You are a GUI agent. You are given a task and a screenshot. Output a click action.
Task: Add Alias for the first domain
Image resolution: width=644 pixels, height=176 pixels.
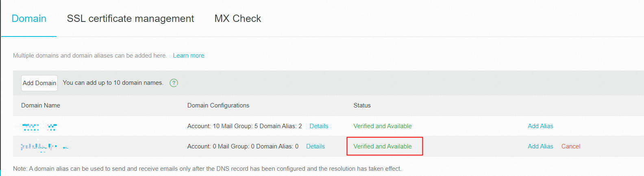click(540, 126)
